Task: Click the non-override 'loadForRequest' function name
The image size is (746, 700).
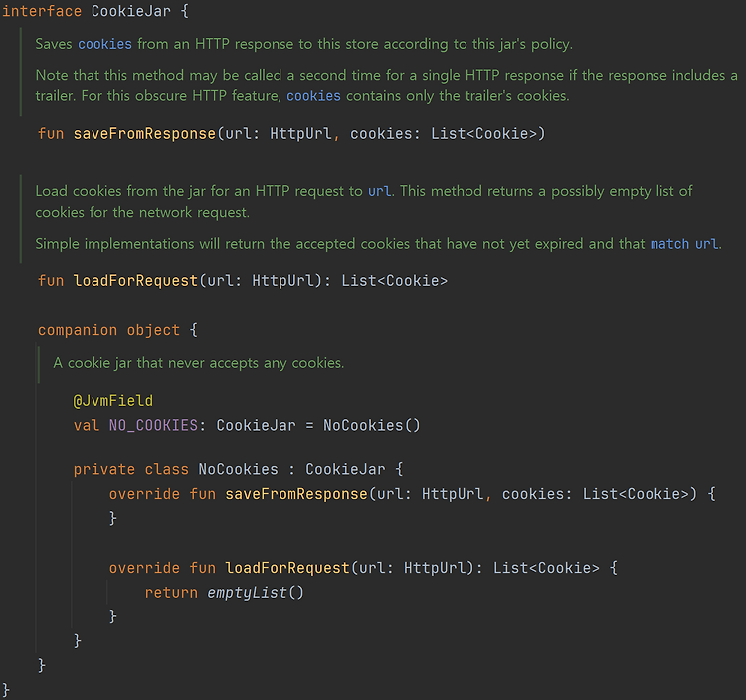Action: tap(135, 281)
